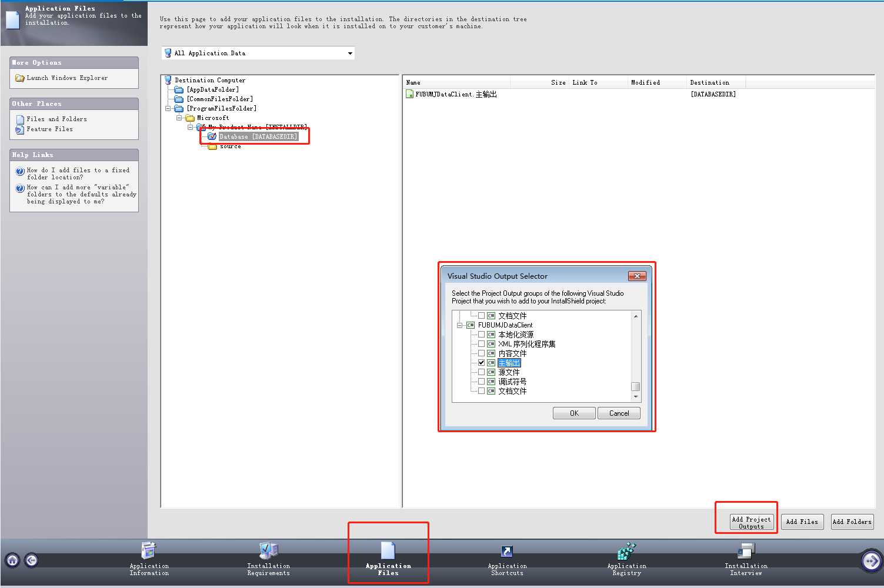Screen dimensions: 884x588
Task: Collapse the Microsoft tree node
Action: [179, 118]
